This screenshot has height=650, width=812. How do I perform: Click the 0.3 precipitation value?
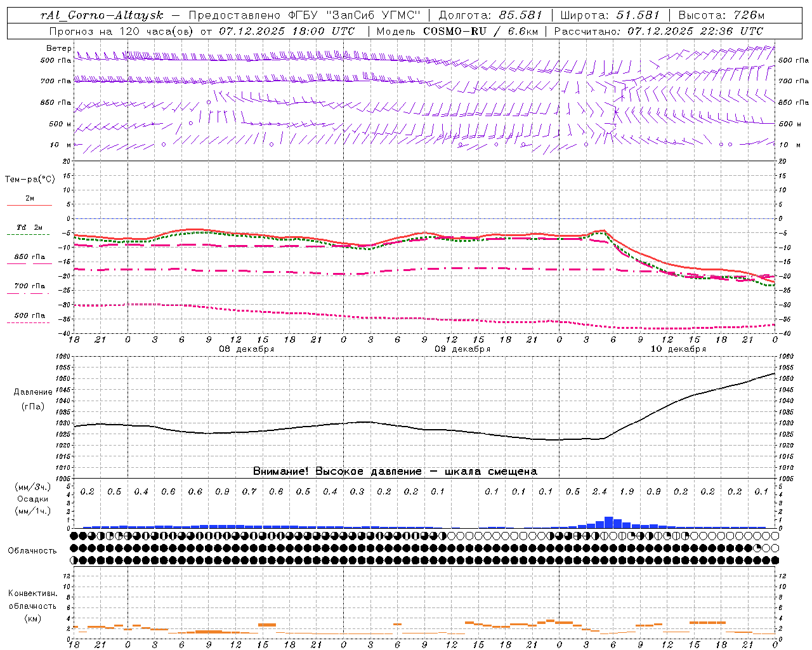coord(357,491)
